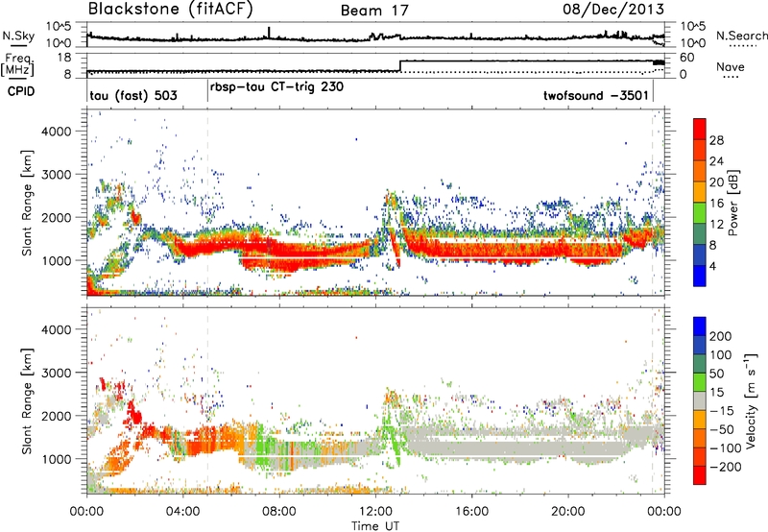Click the 'Freq. [MHz]' axis label
The image size is (768, 532).
coord(17,64)
